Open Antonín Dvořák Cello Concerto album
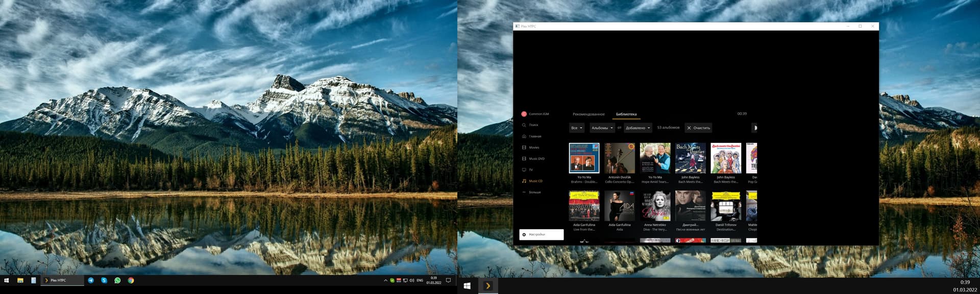 pos(620,158)
